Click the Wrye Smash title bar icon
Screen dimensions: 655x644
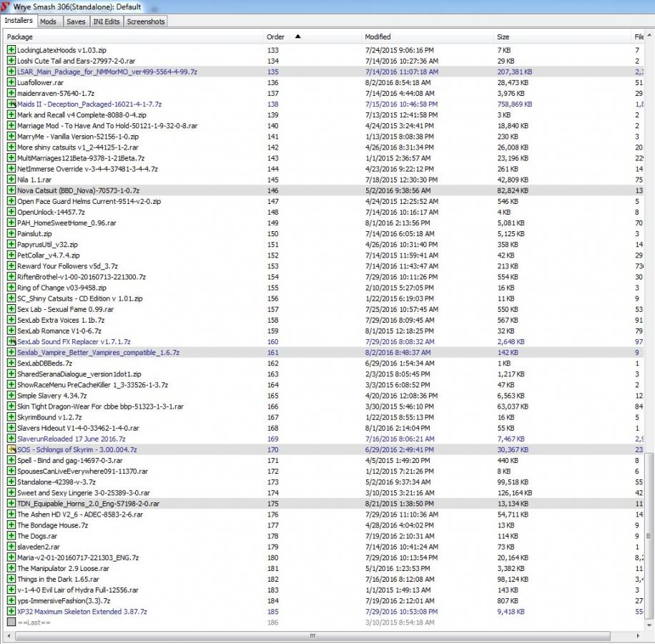[6, 6]
